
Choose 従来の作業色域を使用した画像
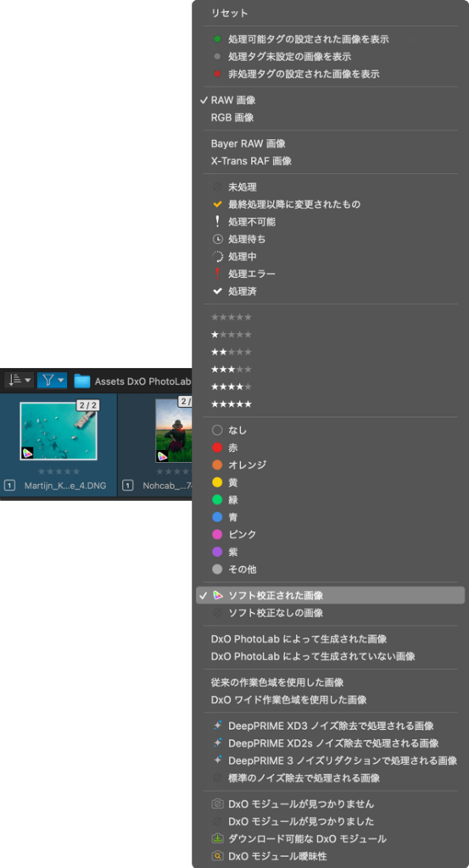pos(330,682)
